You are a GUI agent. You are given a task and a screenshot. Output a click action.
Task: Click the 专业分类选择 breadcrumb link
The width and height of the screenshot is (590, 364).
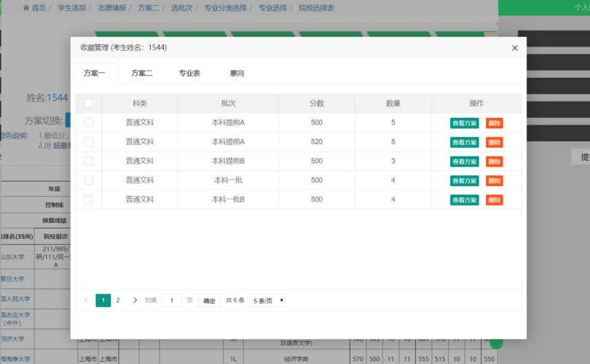point(226,7)
